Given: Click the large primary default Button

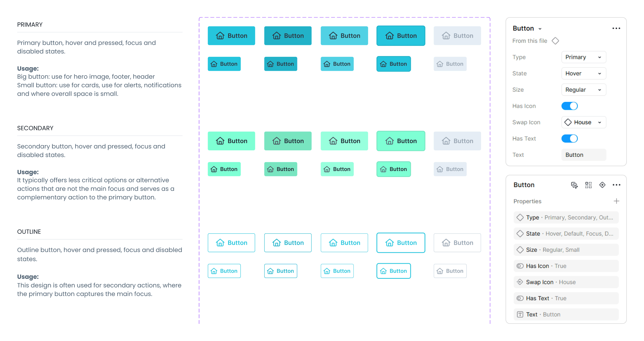Looking at the screenshot, I should 231,36.
